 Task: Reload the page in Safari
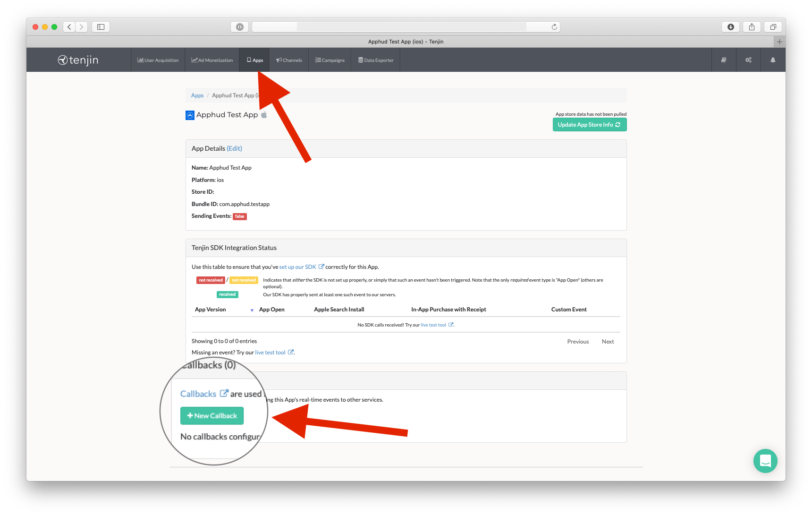coord(554,27)
